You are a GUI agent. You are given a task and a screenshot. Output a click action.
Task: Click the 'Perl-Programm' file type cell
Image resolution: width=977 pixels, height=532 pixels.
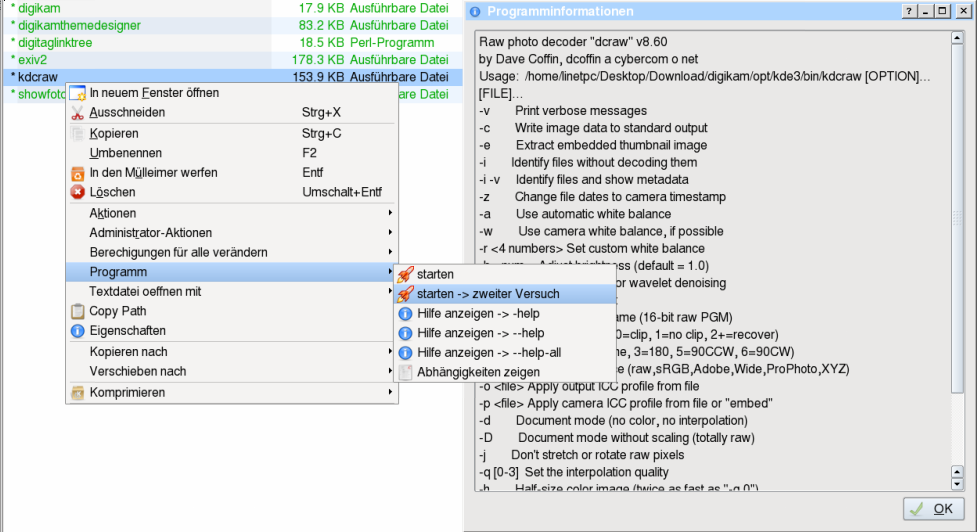click(392, 42)
